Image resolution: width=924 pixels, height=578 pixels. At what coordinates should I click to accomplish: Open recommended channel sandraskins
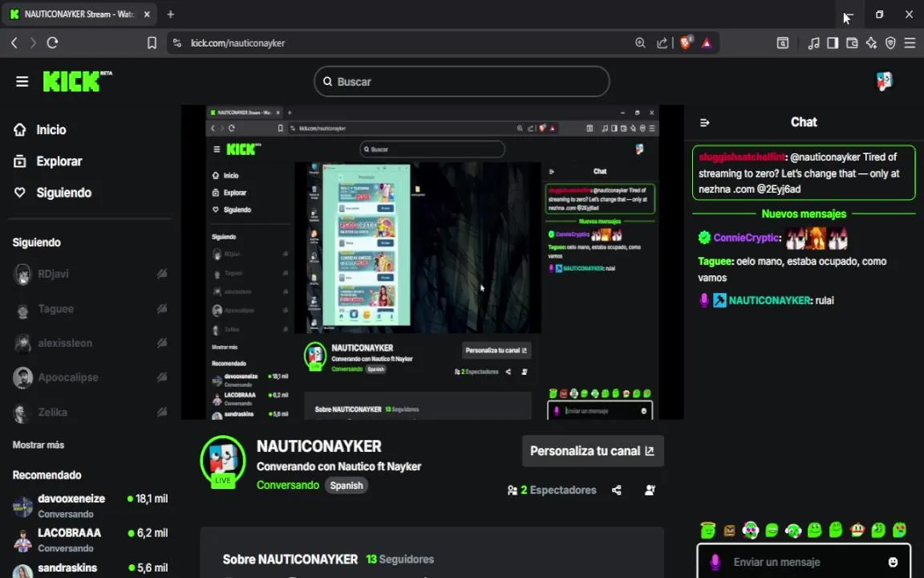[90, 569]
